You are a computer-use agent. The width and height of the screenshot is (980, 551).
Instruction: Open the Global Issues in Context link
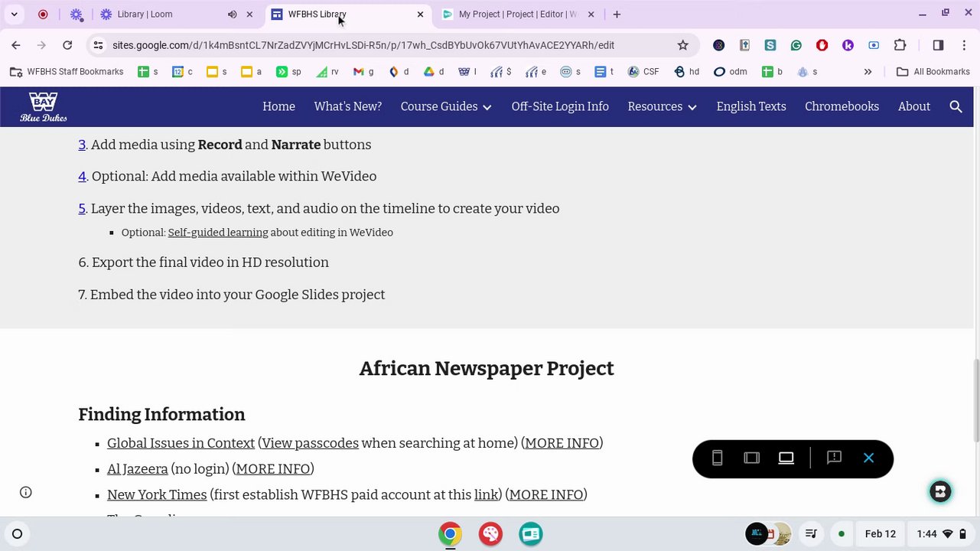[181, 443]
